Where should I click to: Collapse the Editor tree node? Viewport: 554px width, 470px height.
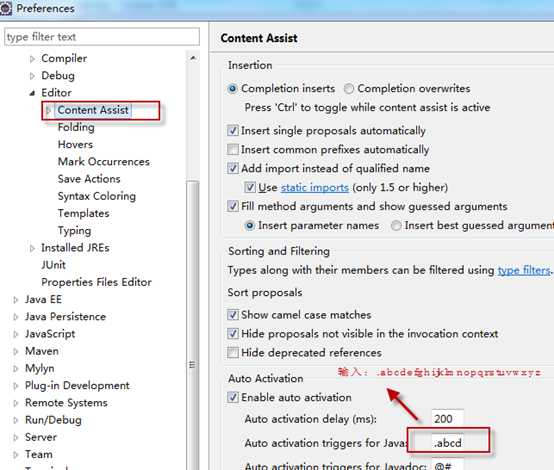click(x=32, y=93)
